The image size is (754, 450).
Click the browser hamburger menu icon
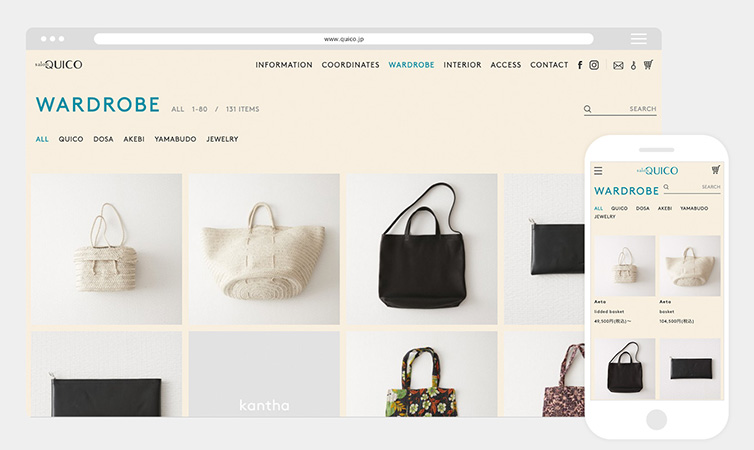coord(639,38)
